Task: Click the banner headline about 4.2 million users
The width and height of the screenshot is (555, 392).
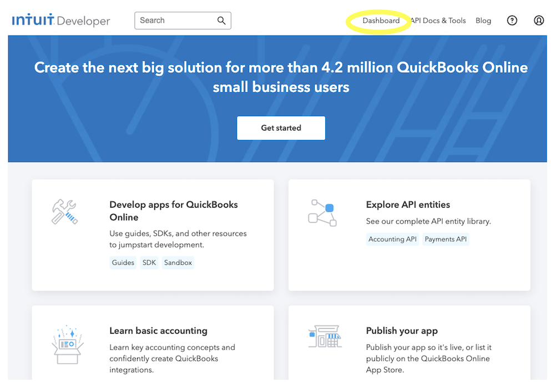Action: coord(281,77)
